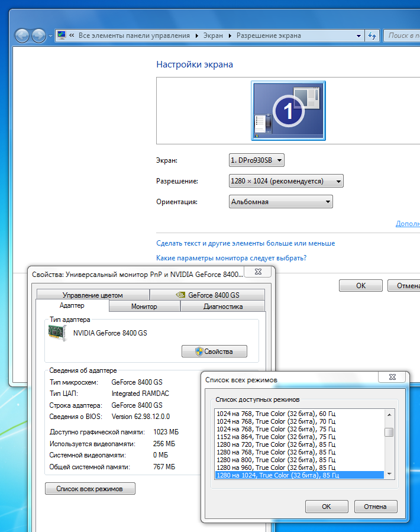
Task: Click the graphics card adapter icon
Action: [57, 333]
